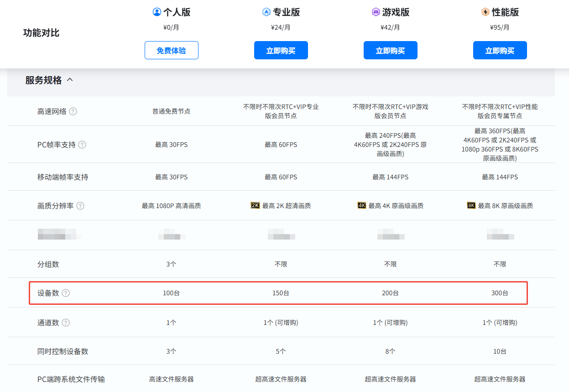Image resolution: width=569 pixels, height=392 pixels.
Task: Click the question mark next to 画质分辨率
Action: (x=80, y=206)
